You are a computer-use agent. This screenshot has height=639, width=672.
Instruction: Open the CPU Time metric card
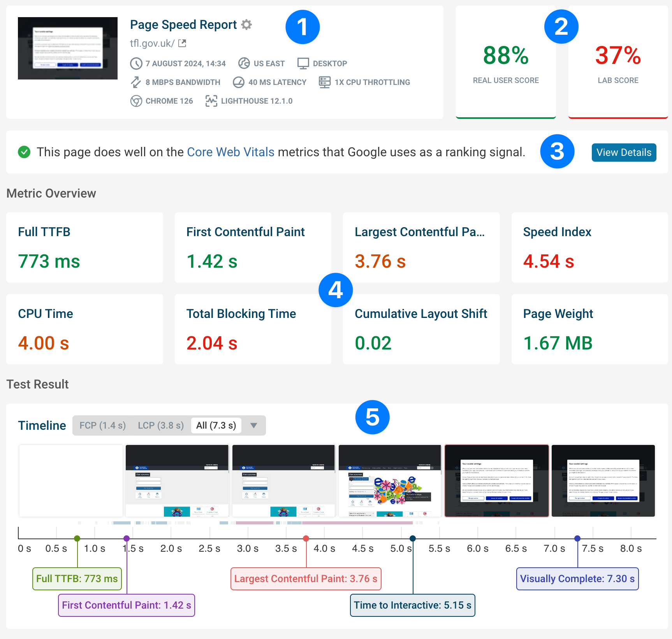tap(84, 329)
